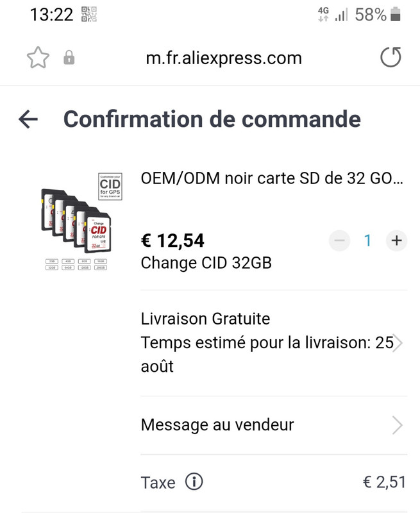Reload the page with the refresh icon
Screen dimensions: 420x513
pyautogui.click(x=391, y=57)
